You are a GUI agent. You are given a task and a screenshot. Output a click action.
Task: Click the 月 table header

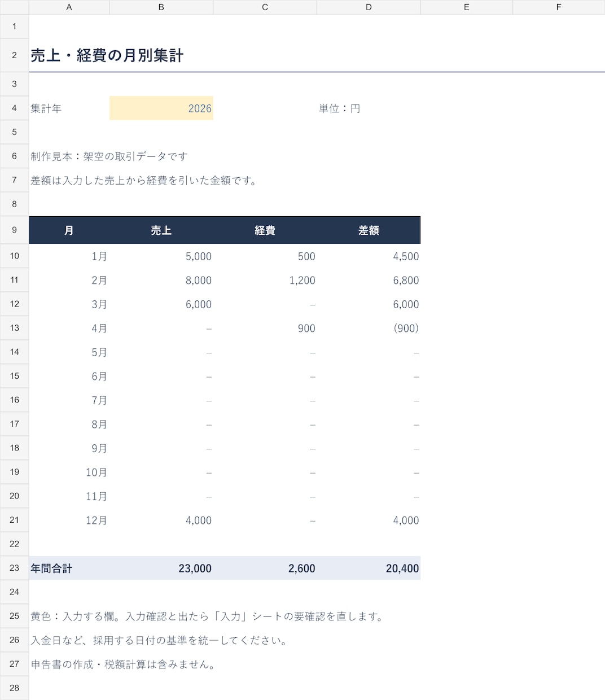69,230
